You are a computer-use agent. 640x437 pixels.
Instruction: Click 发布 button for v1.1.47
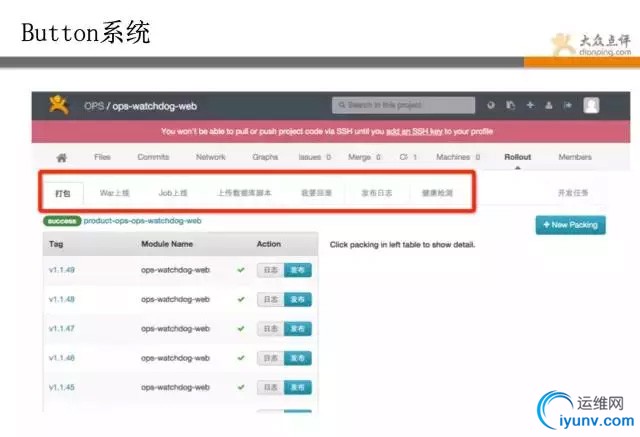coord(298,329)
